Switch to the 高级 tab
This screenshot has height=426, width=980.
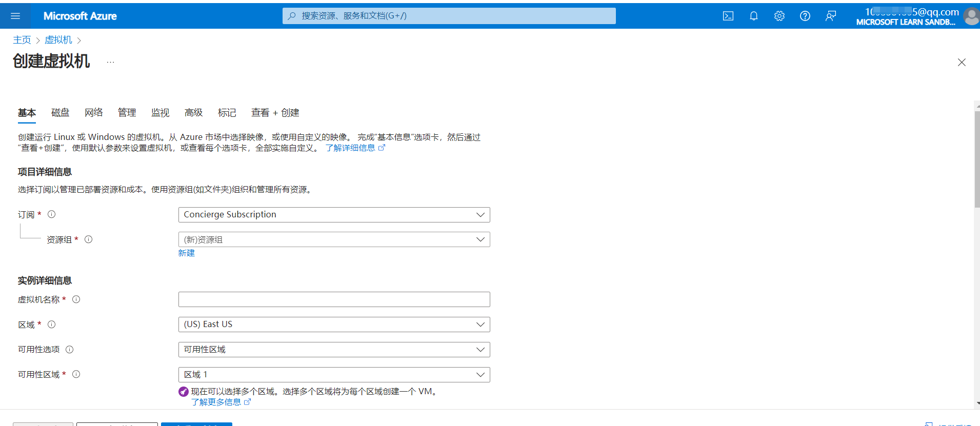[193, 113]
